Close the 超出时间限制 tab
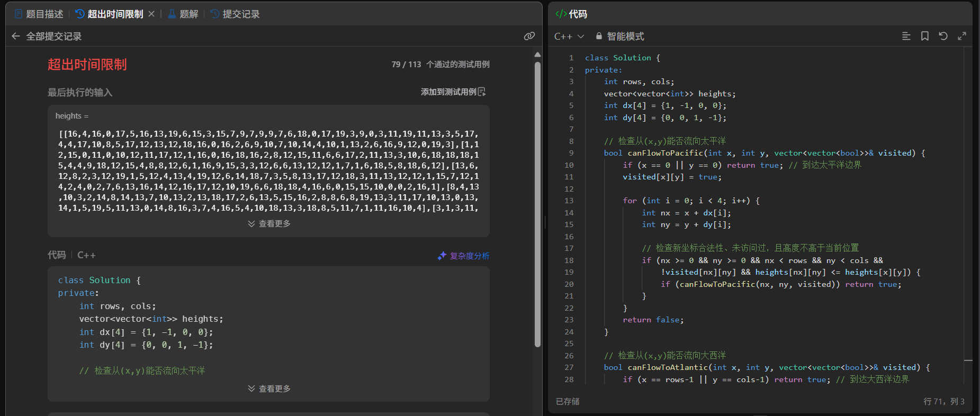The height and width of the screenshot is (416, 980). tap(151, 14)
